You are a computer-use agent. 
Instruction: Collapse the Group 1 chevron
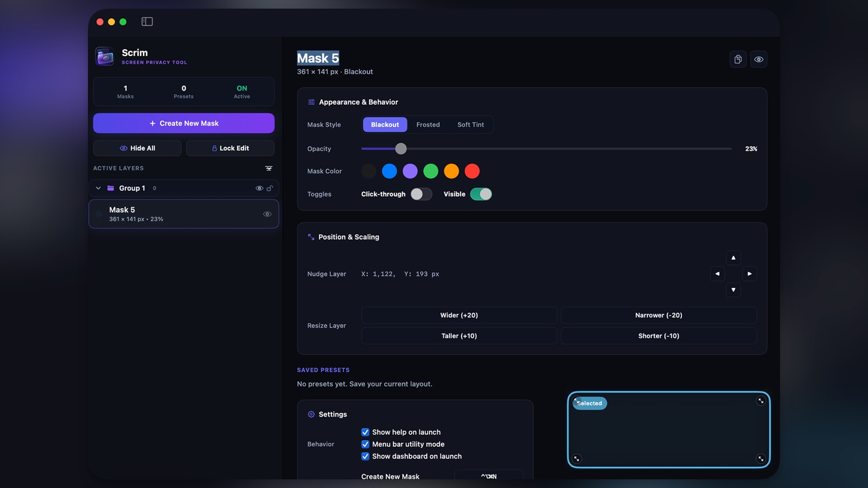pyautogui.click(x=98, y=188)
